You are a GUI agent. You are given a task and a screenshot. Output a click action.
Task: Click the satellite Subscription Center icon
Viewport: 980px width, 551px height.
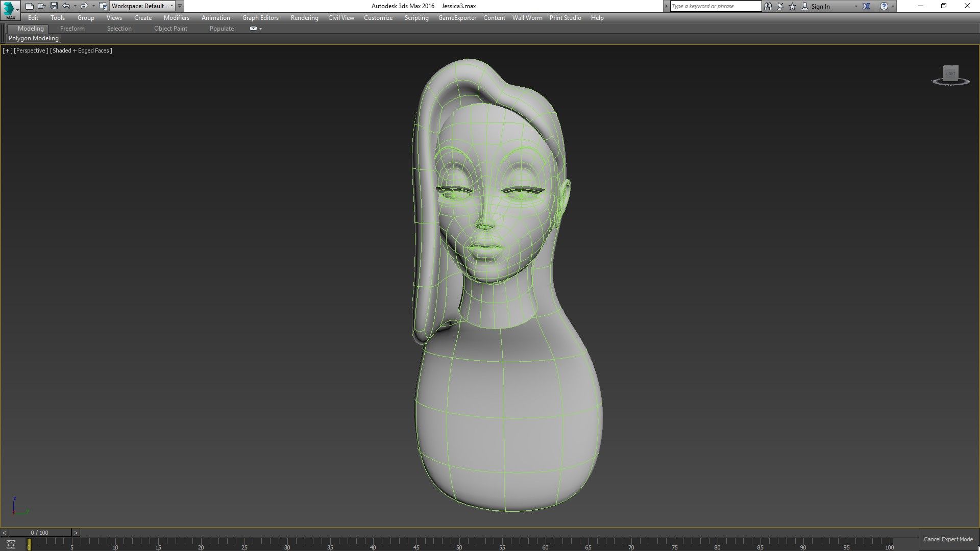point(780,6)
